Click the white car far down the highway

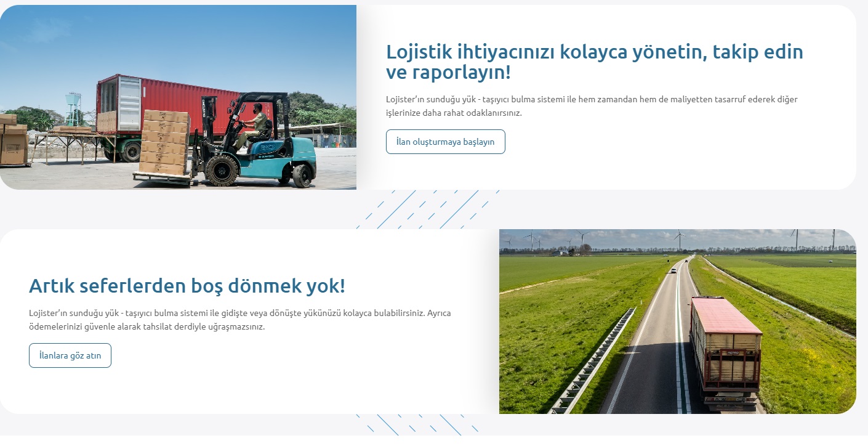pos(673,270)
